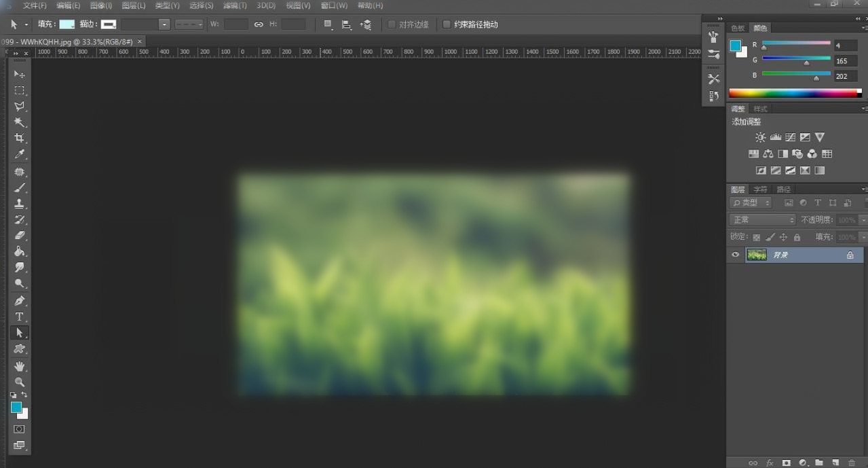The width and height of the screenshot is (868, 468).
Task: Switch to the 色板 tab
Action: coord(738,28)
